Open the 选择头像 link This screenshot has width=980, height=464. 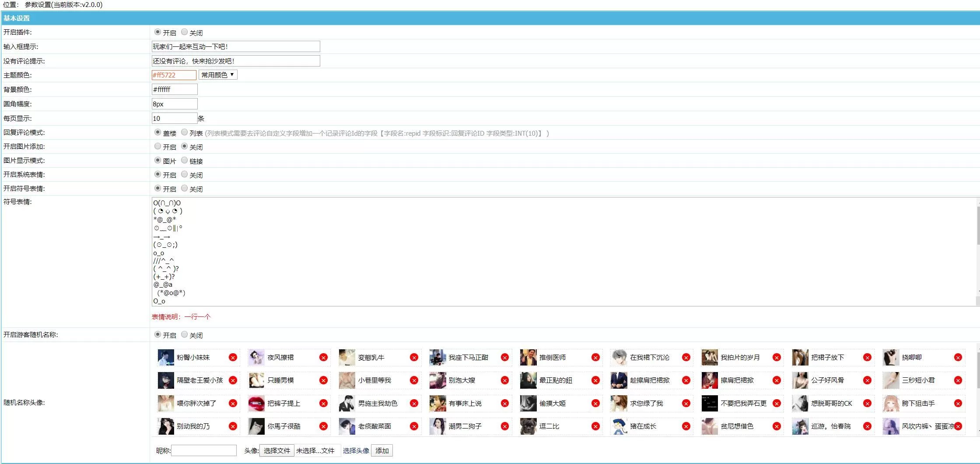[356, 450]
